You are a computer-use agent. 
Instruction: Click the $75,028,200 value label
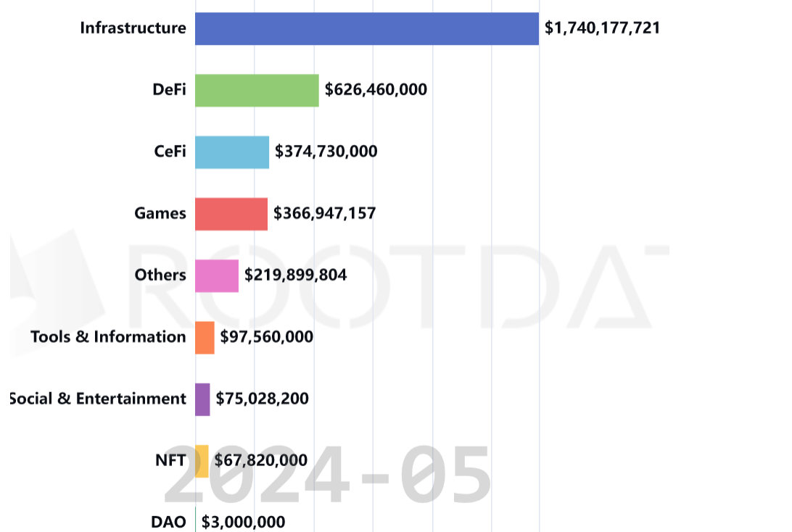262,399
